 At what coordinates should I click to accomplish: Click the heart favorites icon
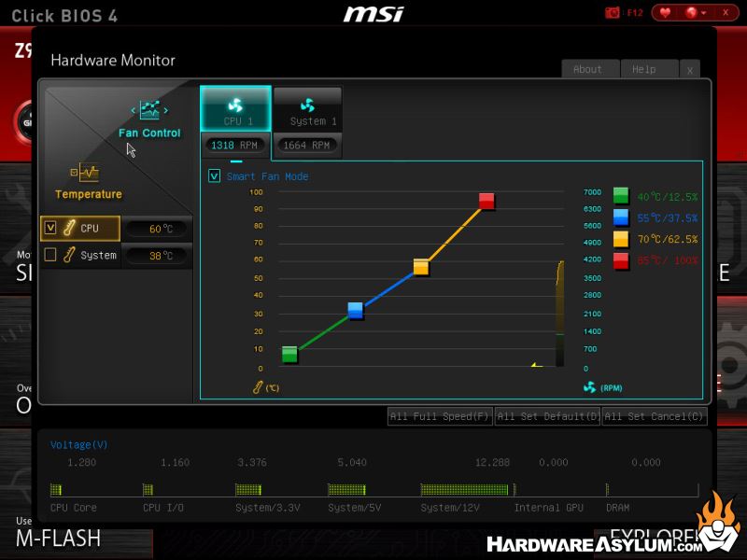tap(665, 13)
